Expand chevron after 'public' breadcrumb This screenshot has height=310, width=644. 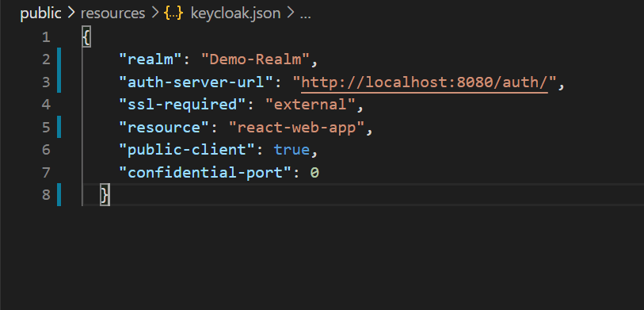point(71,13)
